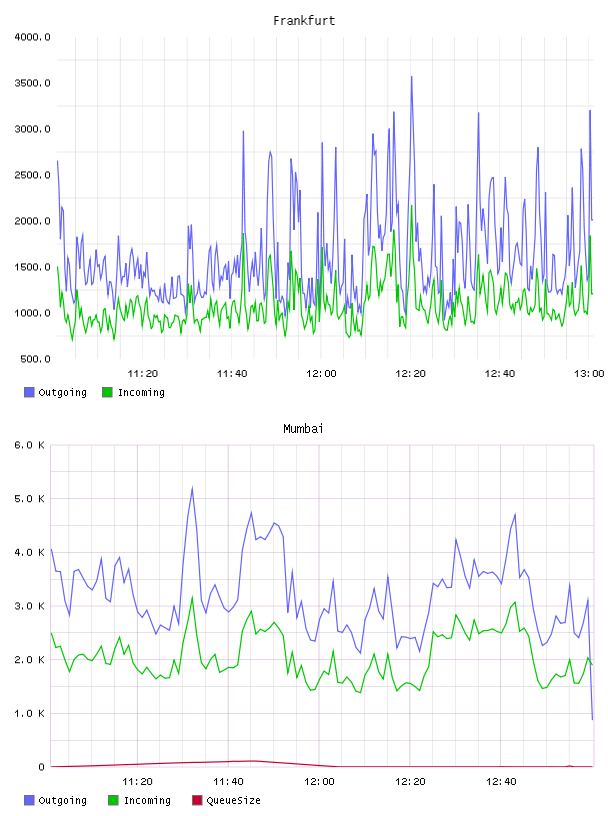The height and width of the screenshot is (816, 608).
Task: Click the 1.0 K y-axis label on Mumbai
Action: click(29, 713)
